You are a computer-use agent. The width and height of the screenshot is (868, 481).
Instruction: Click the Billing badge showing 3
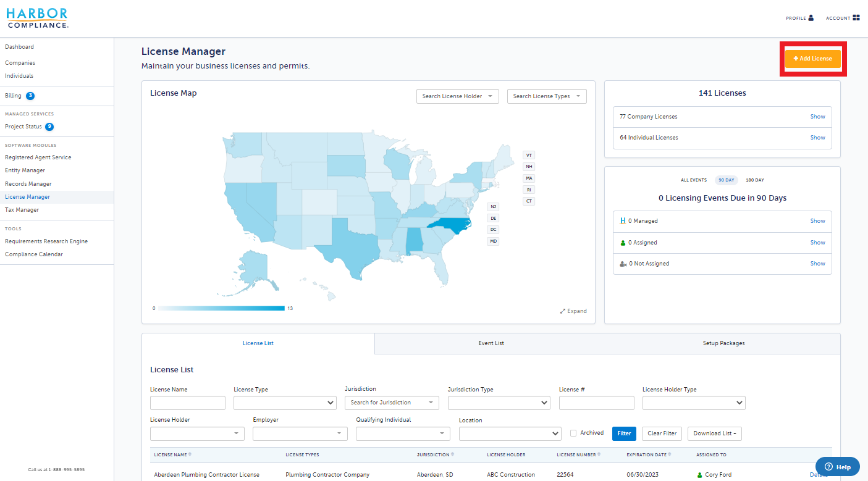[x=30, y=96]
